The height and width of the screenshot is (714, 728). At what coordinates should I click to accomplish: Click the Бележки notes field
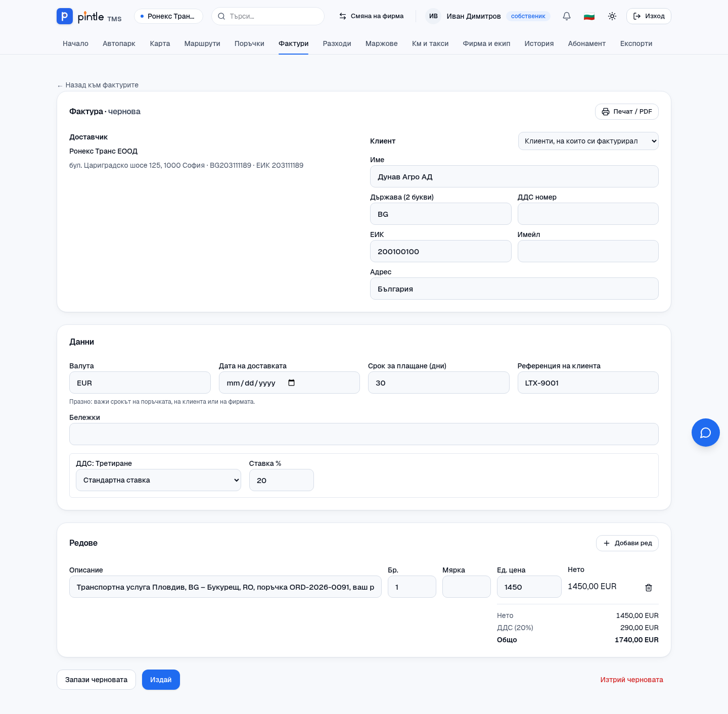(x=364, y=434)
